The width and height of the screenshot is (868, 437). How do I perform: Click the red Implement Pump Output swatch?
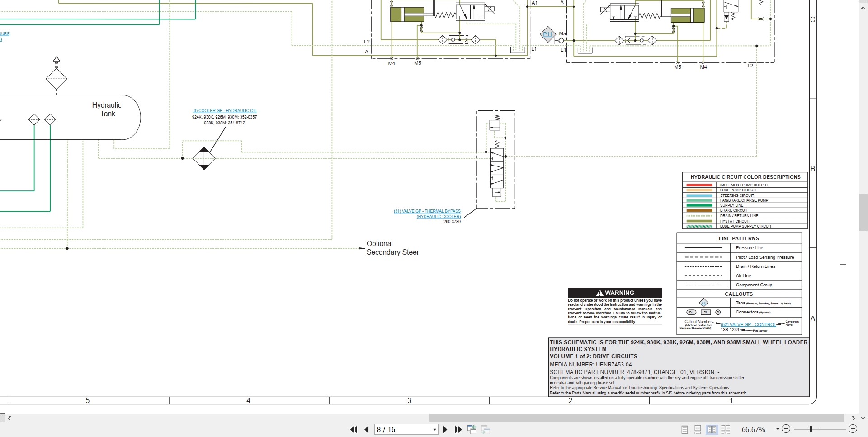[699, 185]
